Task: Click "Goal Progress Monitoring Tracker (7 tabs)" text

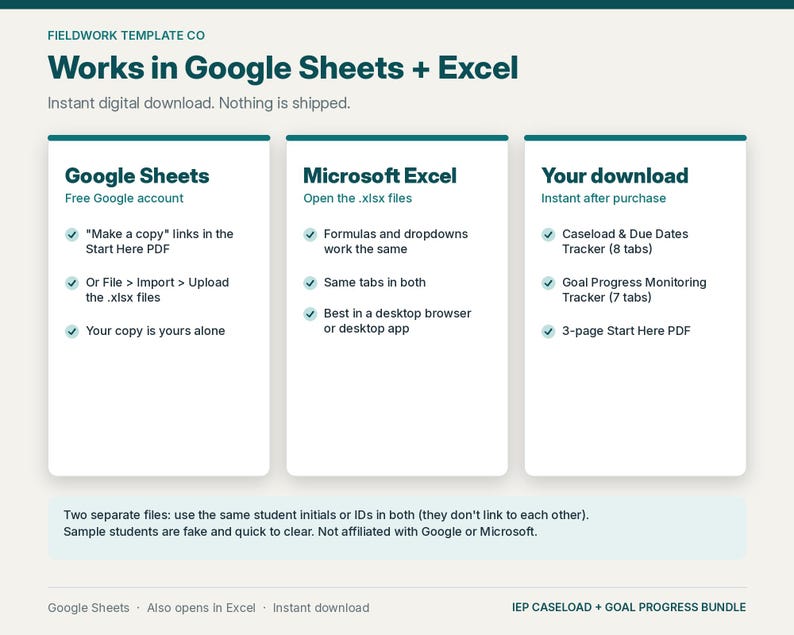Action: click(634, 290)
